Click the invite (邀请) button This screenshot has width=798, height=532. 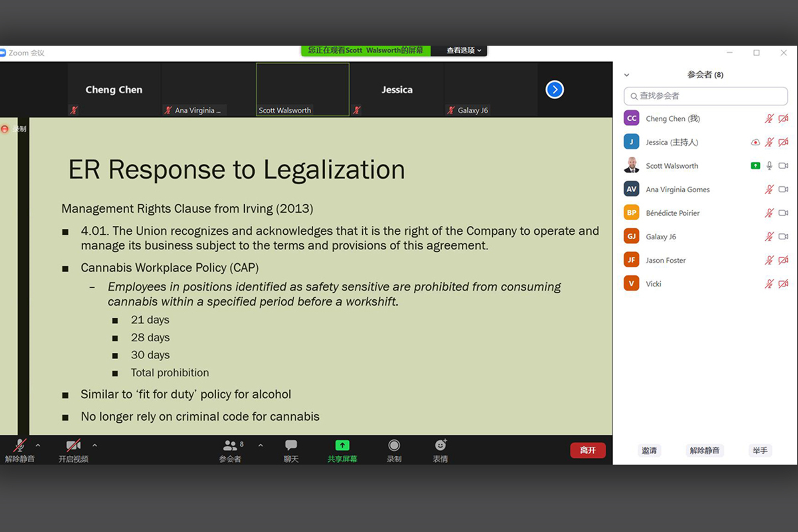tap(649, 451)
